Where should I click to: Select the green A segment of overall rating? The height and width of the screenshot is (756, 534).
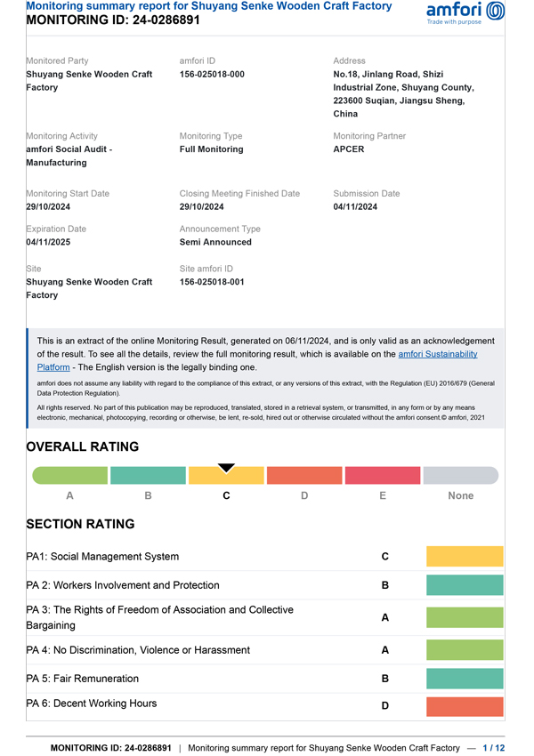pos(69,476)
